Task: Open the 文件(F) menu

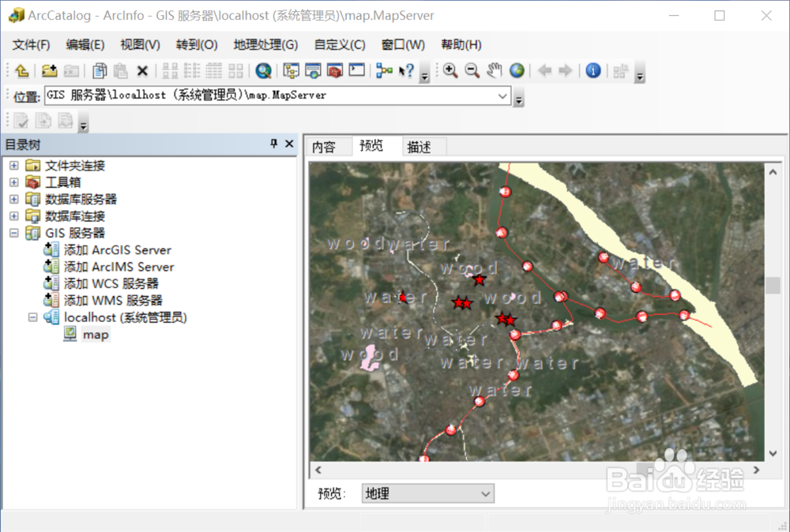Action: (31, 45)
